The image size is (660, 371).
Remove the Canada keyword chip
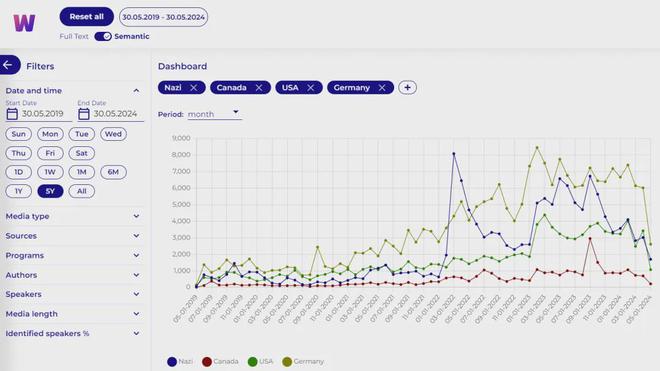259,88
